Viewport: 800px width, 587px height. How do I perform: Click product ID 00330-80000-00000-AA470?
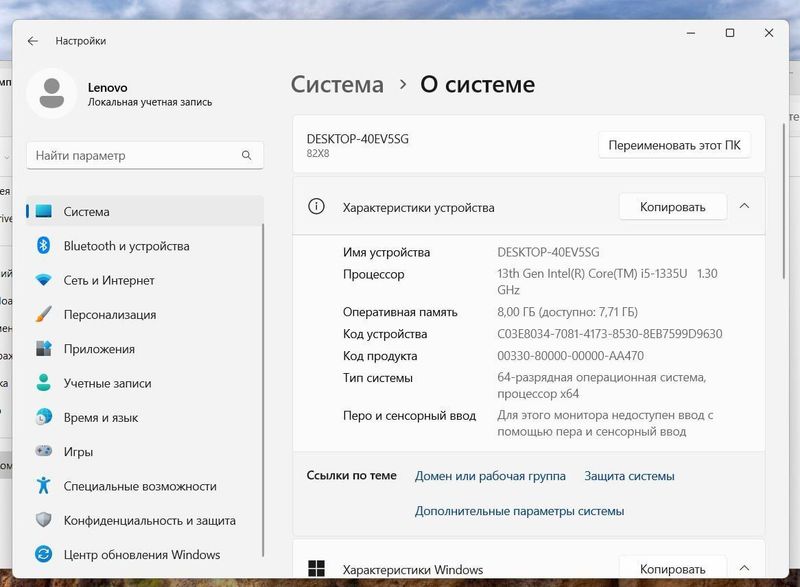coord(570,355)
